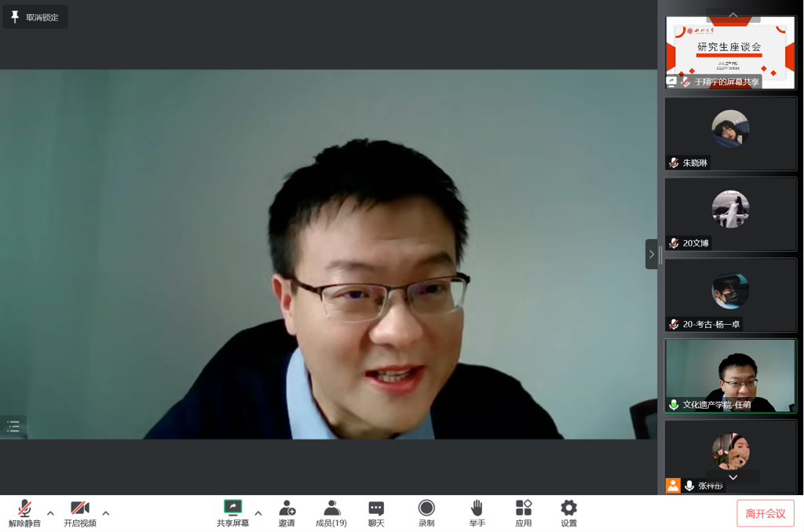Click the 离开会议 leave meeting button

[765, 513]
